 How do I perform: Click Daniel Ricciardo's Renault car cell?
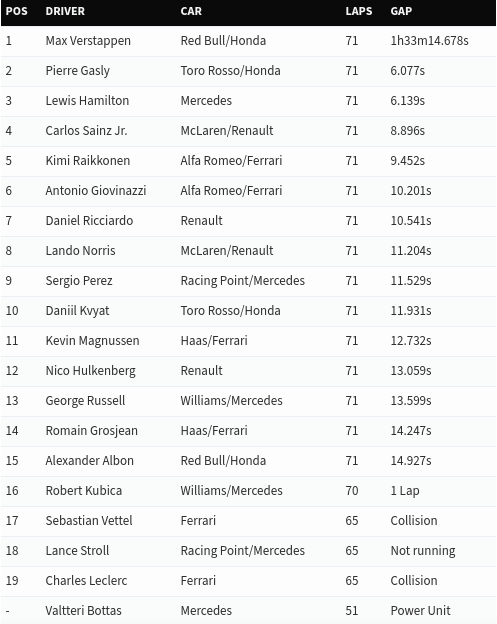pos(201,221)
